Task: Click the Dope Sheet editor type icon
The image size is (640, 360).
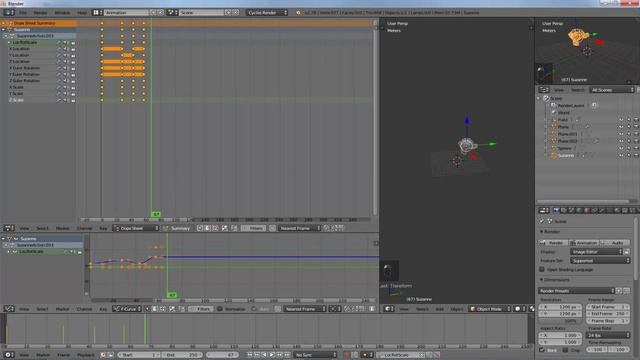Action: coord(8,228)
